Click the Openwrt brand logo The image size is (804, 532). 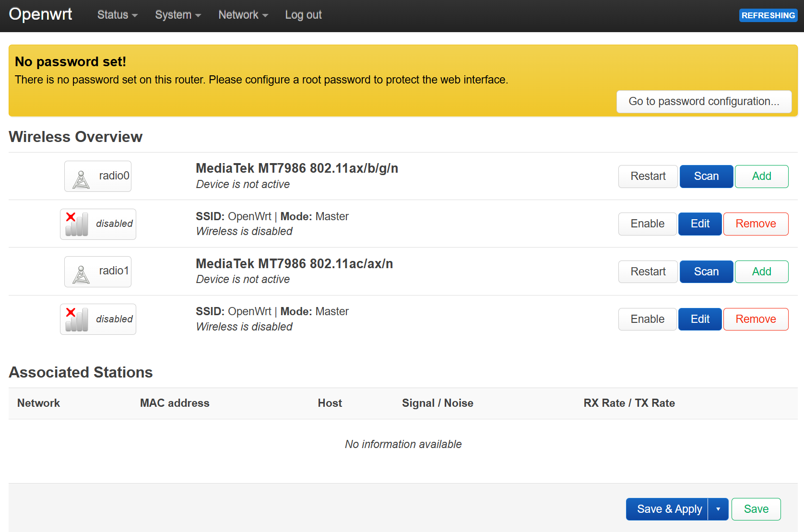pos(40,14)
